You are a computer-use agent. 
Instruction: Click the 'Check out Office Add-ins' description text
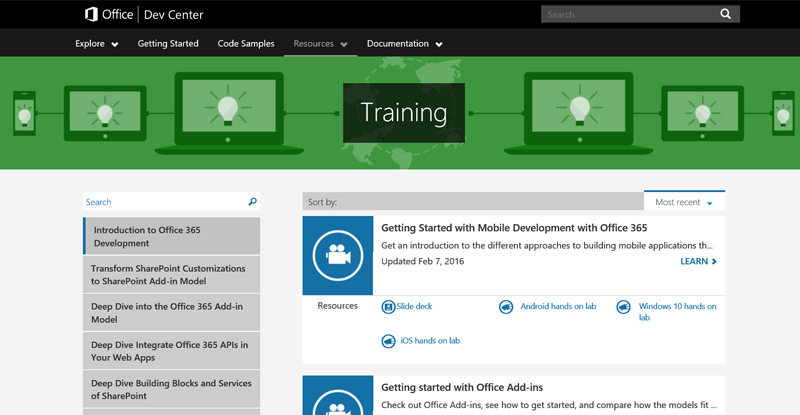click(548, 405)
